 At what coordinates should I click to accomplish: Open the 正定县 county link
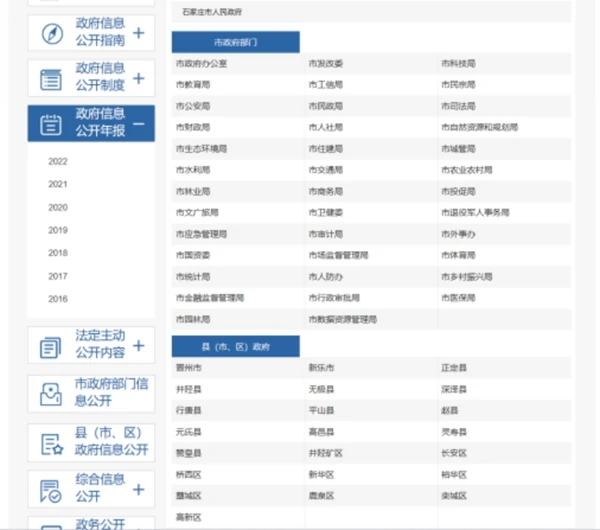click(x=456, y=369)
